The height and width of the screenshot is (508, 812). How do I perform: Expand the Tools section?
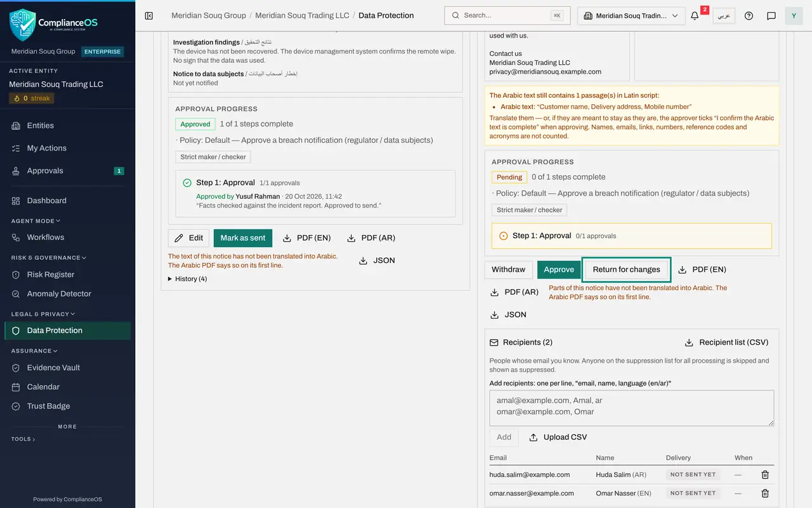pyautogui.click(x=23, y=439)
